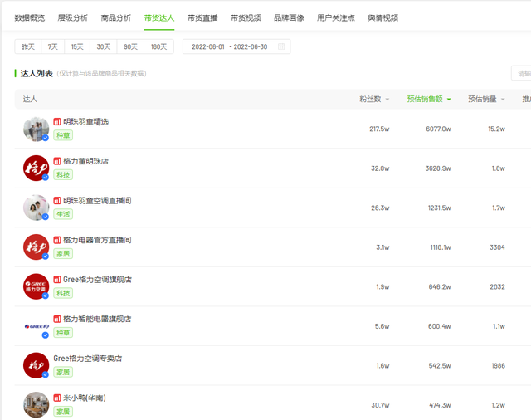Go to 带货直播 tab
531x420 pixels.
click(202, 18)
